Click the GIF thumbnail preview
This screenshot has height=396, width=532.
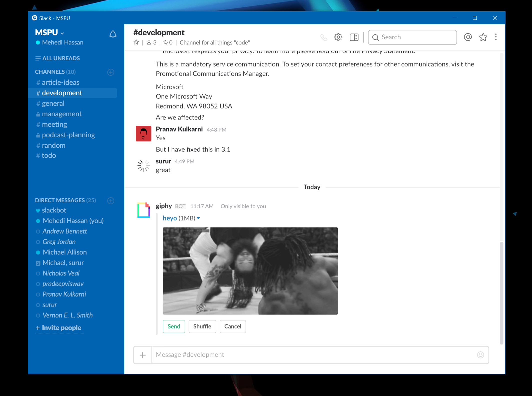(x=250, y=271)
